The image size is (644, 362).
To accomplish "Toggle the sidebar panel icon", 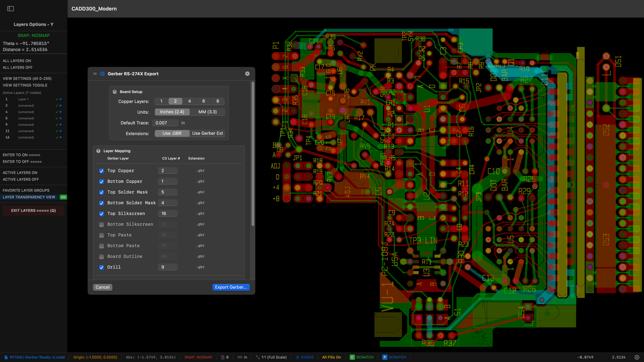I will click(10, 8).
